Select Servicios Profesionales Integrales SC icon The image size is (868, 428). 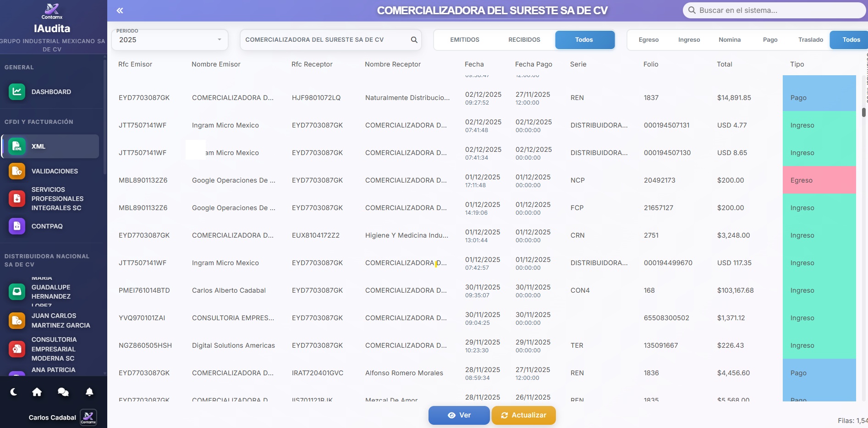tap(16, 199)
